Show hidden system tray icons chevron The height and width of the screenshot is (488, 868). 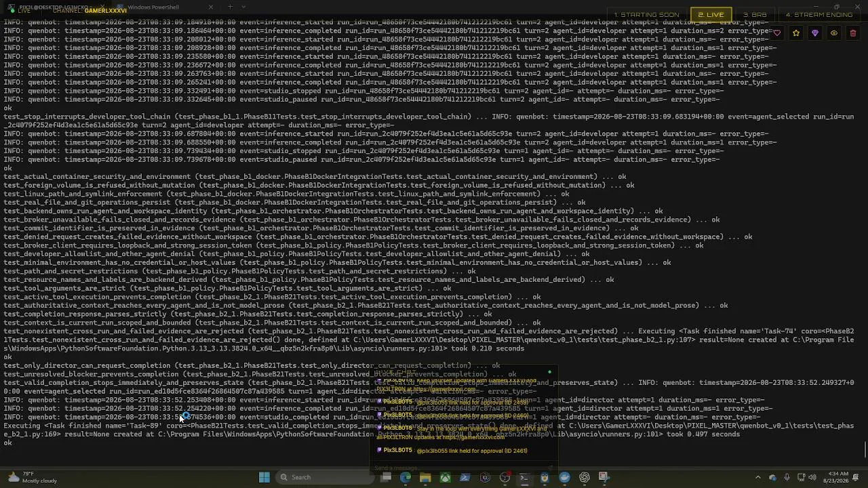tap(758, 477)
